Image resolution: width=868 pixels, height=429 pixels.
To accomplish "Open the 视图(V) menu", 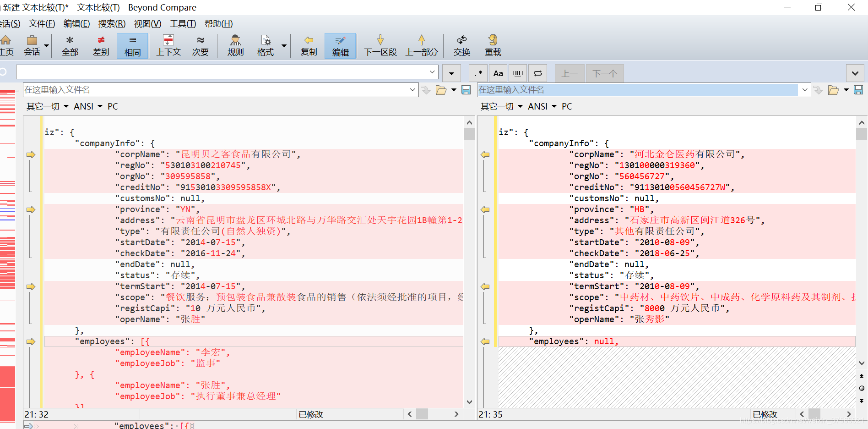I will [147, 24].
